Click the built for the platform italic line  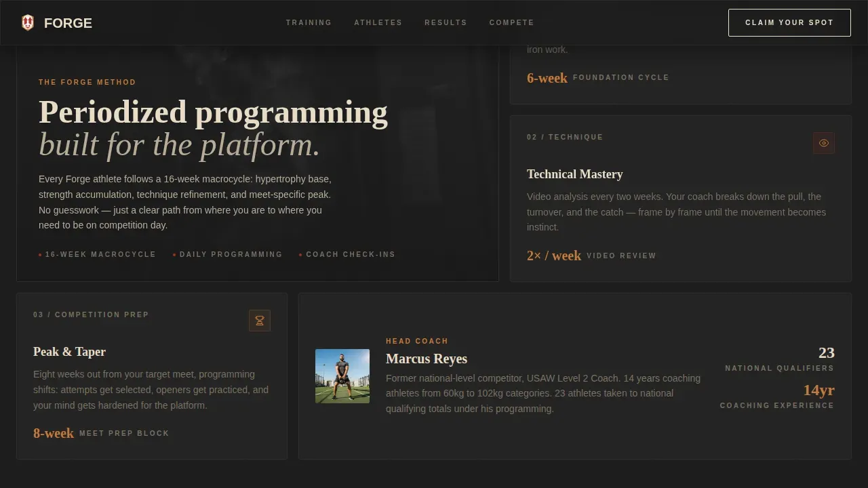click(179, 145)
